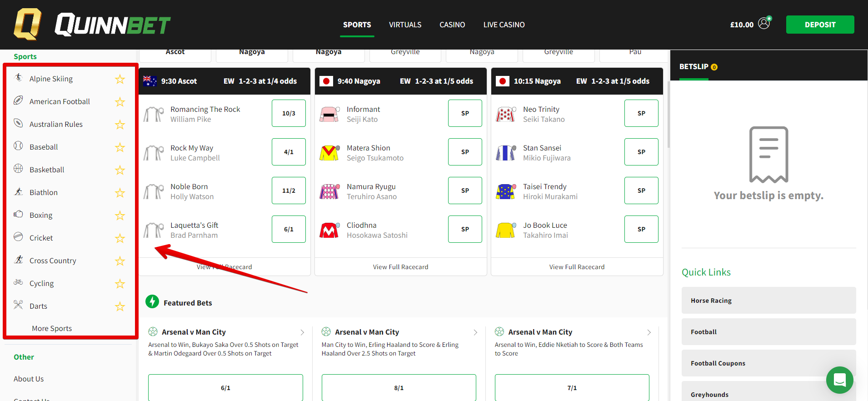Click the page vertical scrollbar

668,115
